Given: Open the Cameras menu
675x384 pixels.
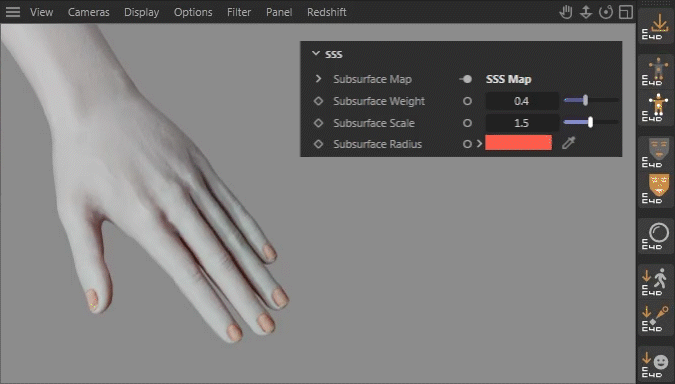Looking at the screenshot, I should click(x=89, y=12).
